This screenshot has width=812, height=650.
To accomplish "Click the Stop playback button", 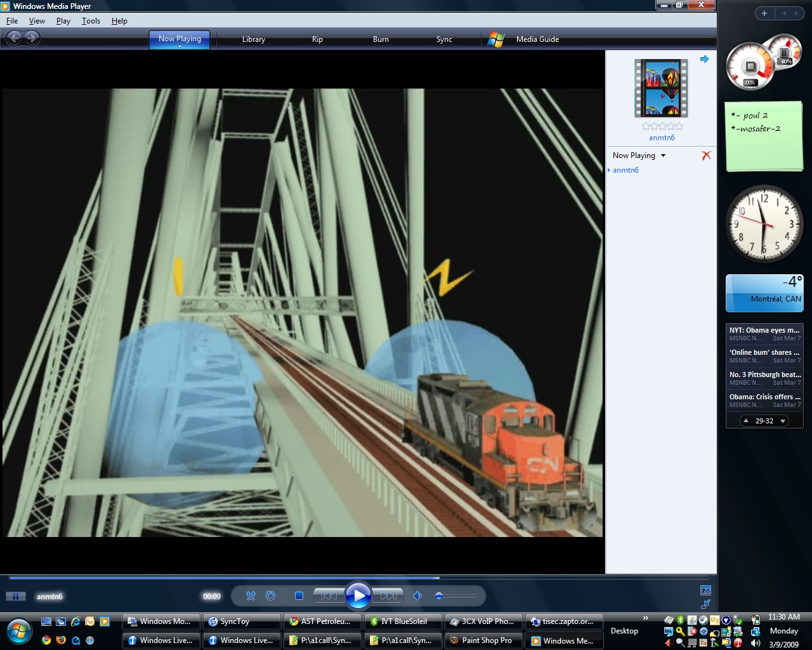I will pyautogui.click(x=299, y=596).
